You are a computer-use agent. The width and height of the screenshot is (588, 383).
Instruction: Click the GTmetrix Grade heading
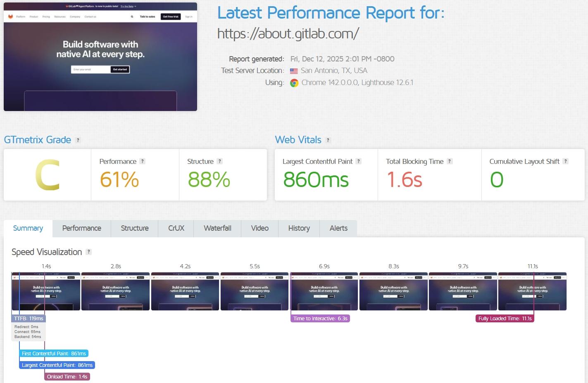click(x=38, y=140)
